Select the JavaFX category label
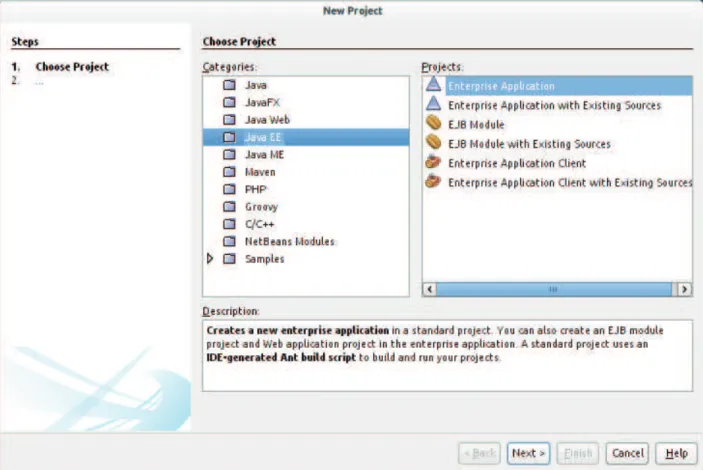Image resolution: width=703 pixels, height=470 pixels. coord(262,103)
